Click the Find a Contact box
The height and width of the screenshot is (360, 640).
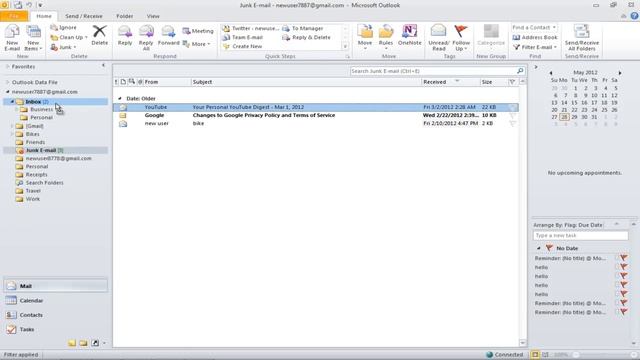(534, 27)
